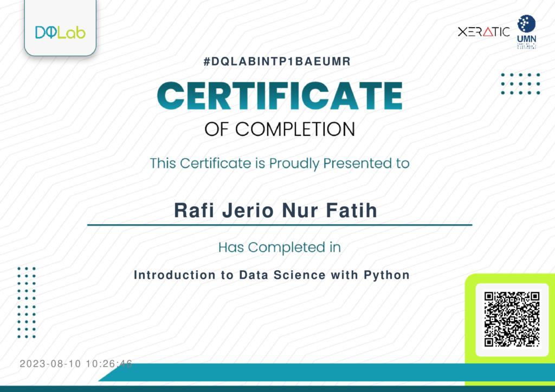This screenshot has height=392, width=555.
Task: Click the horizontal line under recipient name
Action: tap(280, 224)
